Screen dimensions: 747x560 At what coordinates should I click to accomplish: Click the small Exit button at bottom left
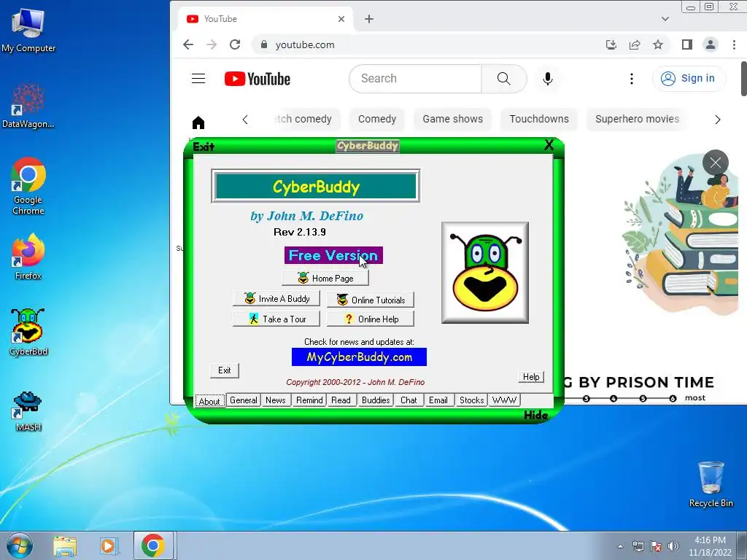pyautogui.click(x=225, y=370)
